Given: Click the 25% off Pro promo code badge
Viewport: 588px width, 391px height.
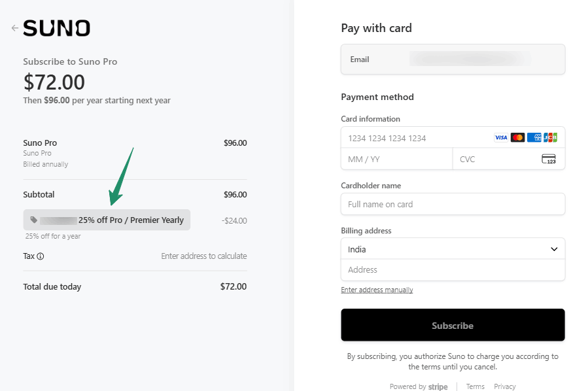Looking at the screenshot, I should pyautogui.click(x=107, y=220).
